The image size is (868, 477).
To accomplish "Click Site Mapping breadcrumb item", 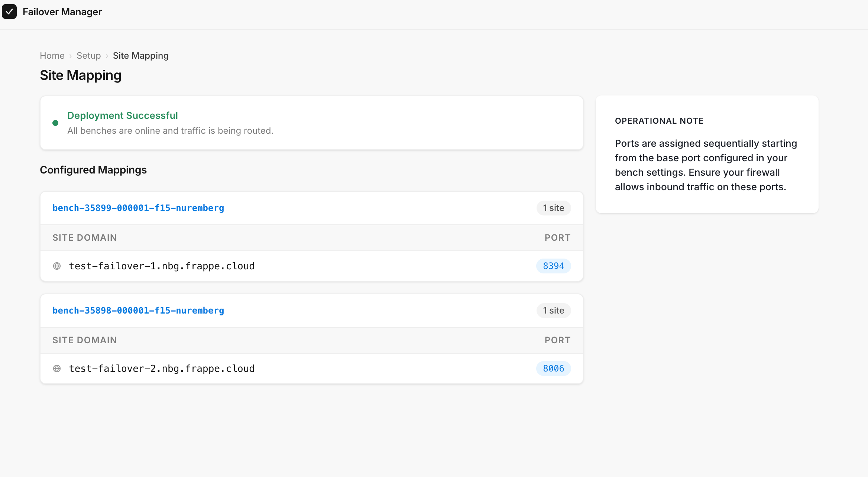I will 140,56.
